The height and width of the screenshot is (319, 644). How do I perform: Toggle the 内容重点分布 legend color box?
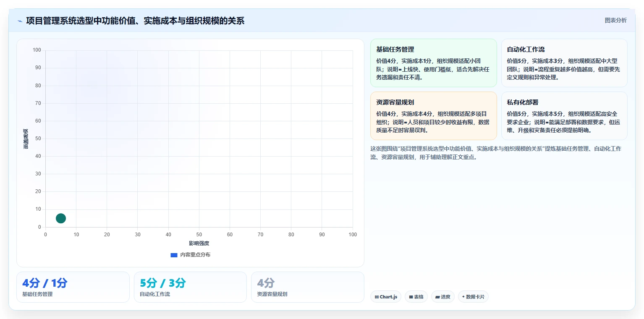174,255
